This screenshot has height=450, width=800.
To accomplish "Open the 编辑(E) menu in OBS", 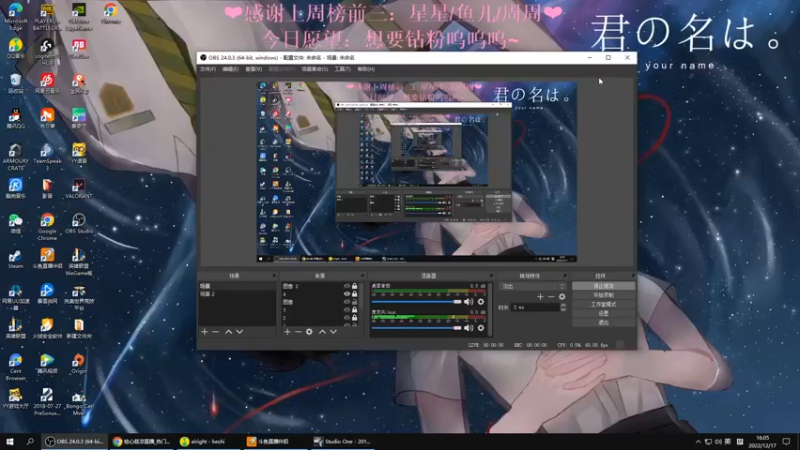I will (230, 69).
